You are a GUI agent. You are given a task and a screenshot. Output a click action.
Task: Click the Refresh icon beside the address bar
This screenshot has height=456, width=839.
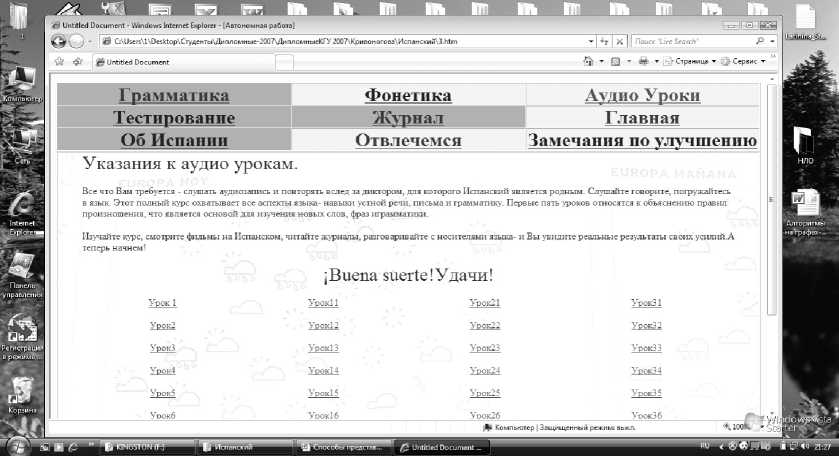pos(605,41)
